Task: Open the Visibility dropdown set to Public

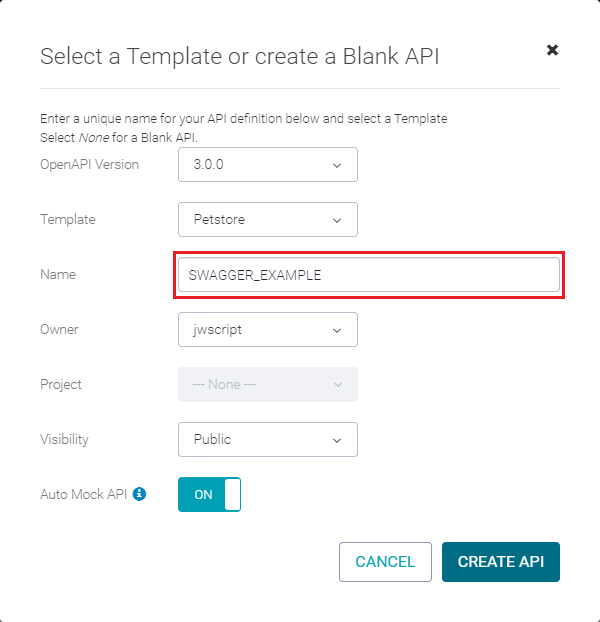Action: [x=268, y=440]
